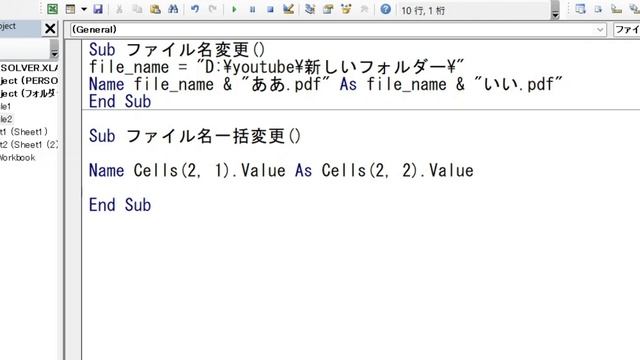This screenshot has width=640, height=360.
Task: Open the Object Browser icon
Action: [346, 9]
